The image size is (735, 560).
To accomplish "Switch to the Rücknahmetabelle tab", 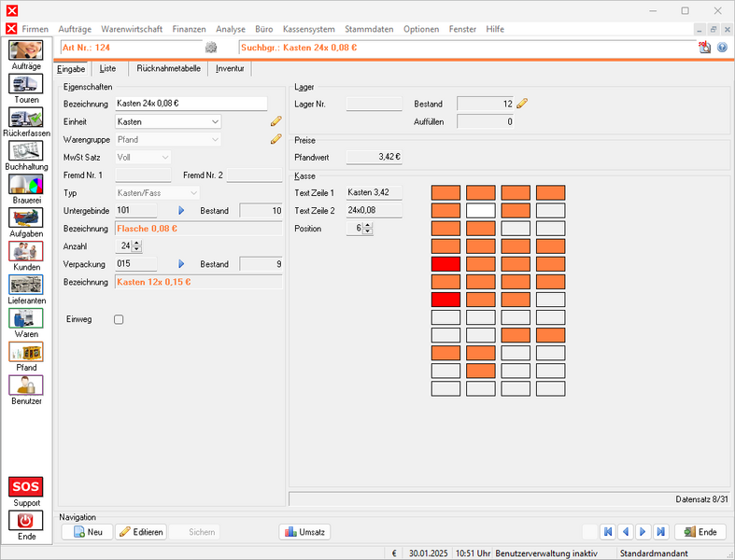I will tap(168, 68).
